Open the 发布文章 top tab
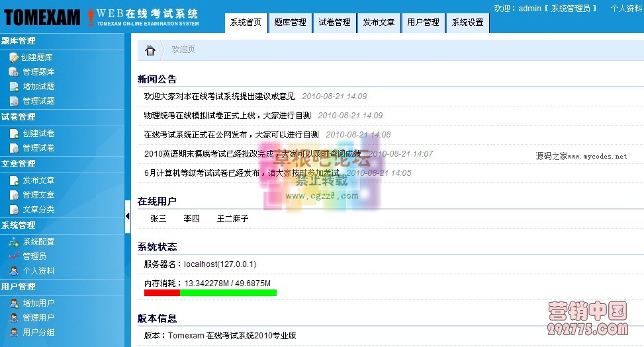This screenshot has width=644, height=347. tap(379, 22)
